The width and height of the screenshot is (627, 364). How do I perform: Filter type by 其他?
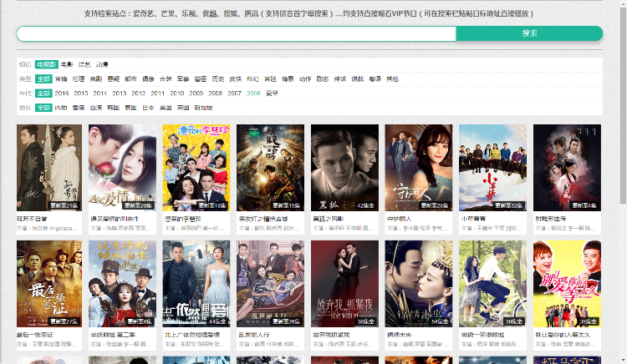392,79
